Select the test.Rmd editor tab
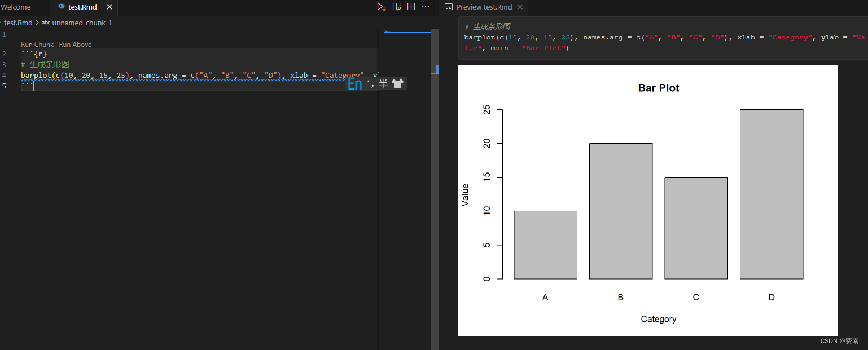Screen dimensions: 868x350 84,7
